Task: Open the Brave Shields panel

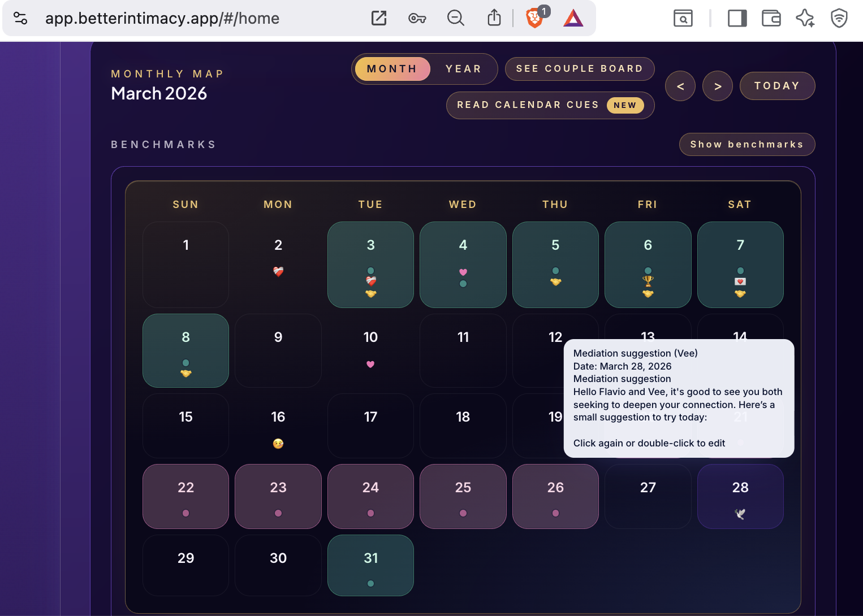Action: (x=533, y=18)
